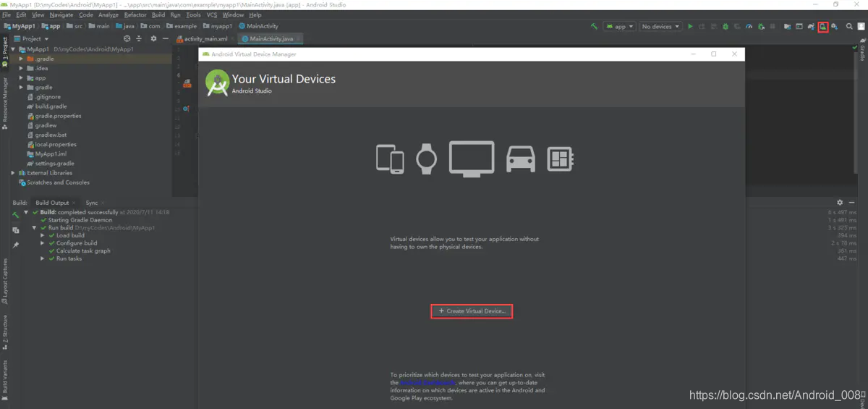Click the user account avatar icon
Viewport: 868px width, 409px height.
point(861,27)
